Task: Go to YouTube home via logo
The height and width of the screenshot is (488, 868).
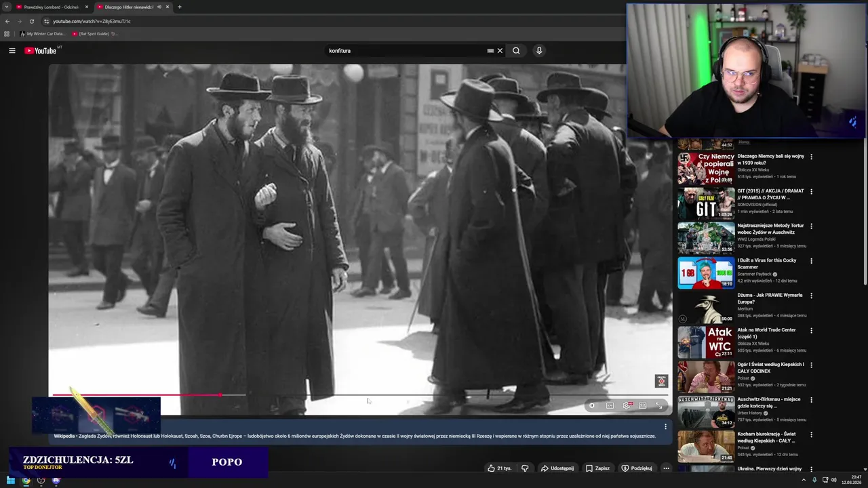Action: point(41,51)
